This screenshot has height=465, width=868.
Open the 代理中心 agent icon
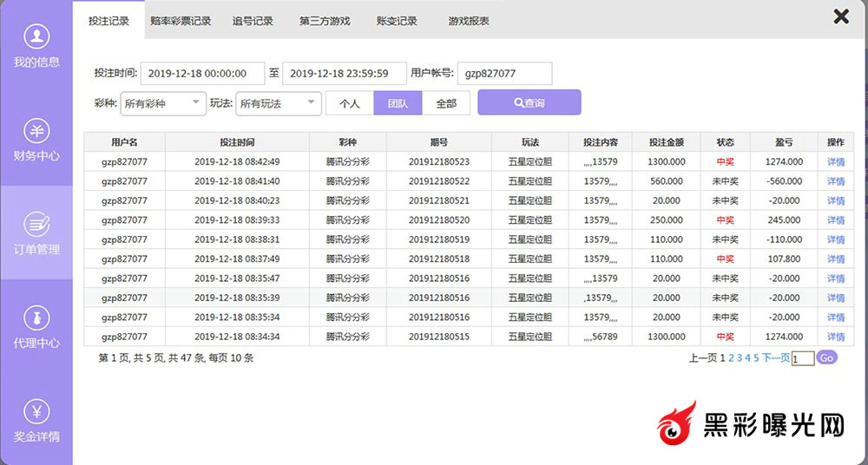(x=36, y=318)
